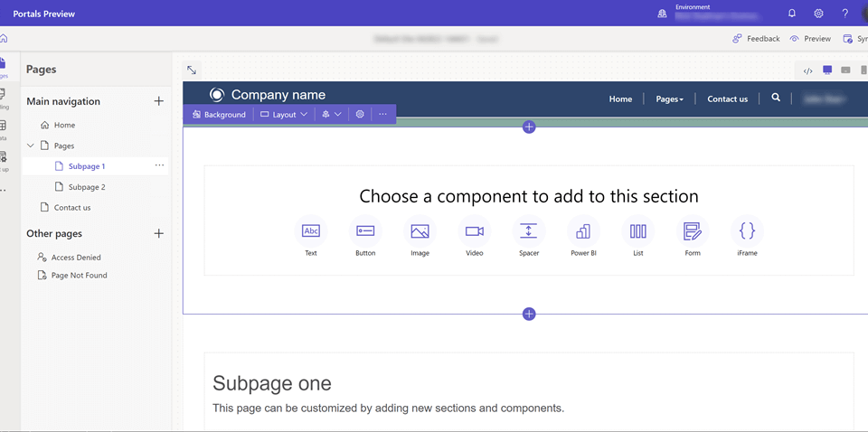The image size is (868, 432).
Task: Open the code editor view icon
Action: click(808, 70)
